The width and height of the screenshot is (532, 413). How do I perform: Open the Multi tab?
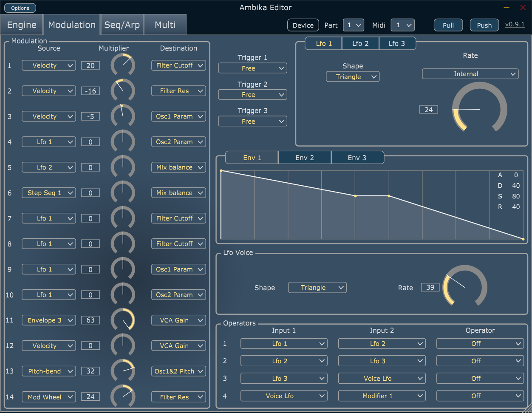point(165,25)
